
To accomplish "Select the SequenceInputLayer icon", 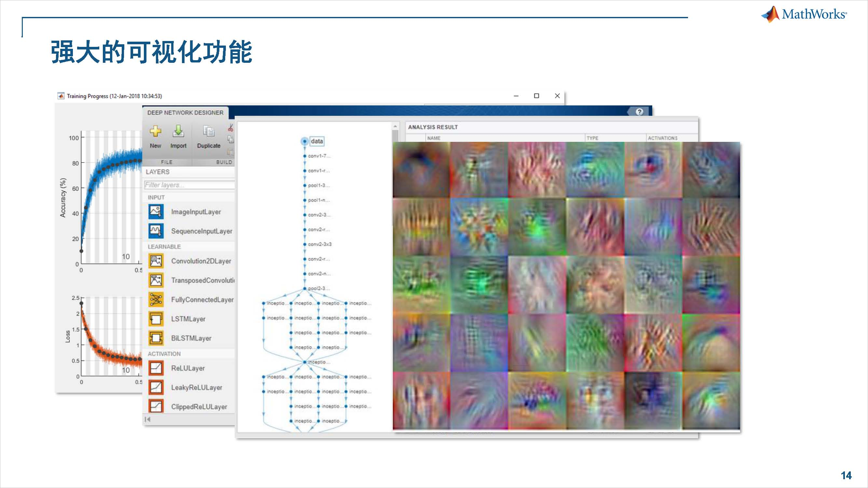I will pos(156,231).
